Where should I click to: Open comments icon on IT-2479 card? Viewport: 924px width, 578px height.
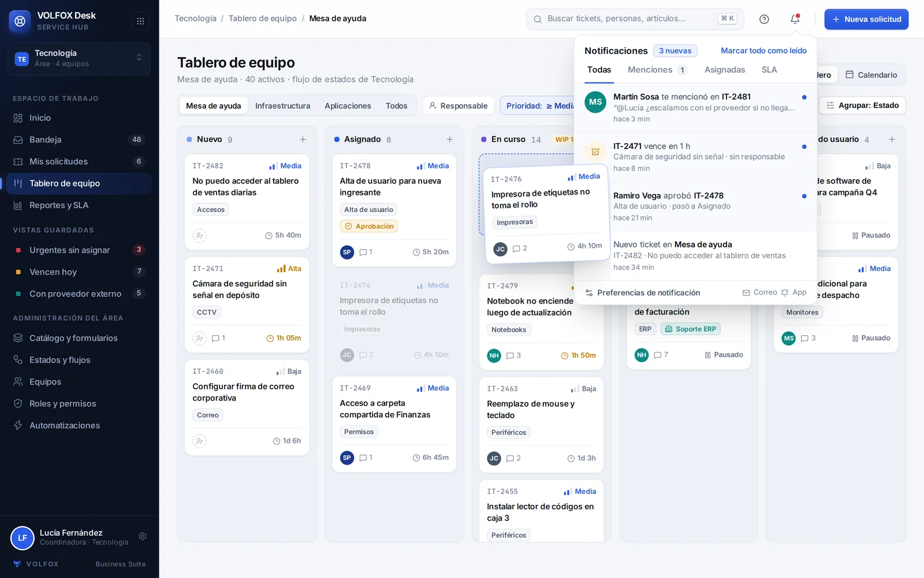tap(510, 355)
